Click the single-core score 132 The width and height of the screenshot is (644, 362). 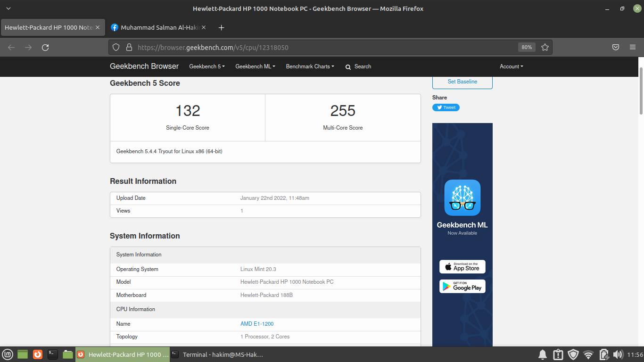point(188,111)
